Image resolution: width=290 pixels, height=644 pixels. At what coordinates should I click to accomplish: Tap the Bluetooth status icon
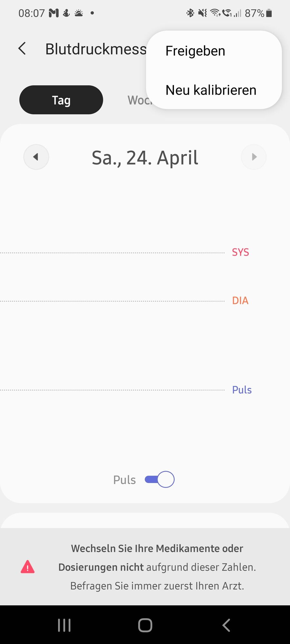(x=190, y=13)
